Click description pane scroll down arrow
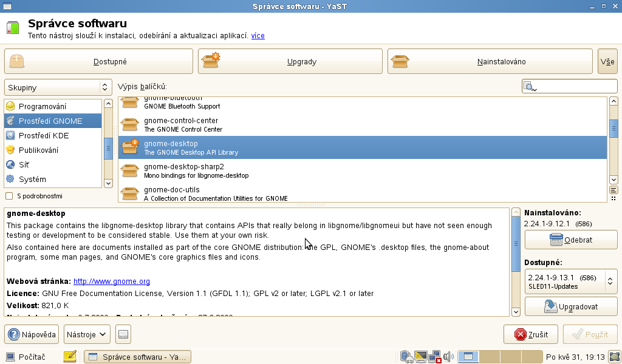622x364 pixels. coord(516,312)
